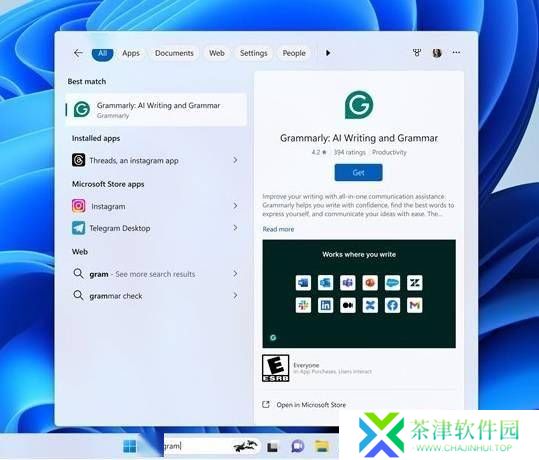
Task: Open the user profile avatar
Action: click(x=437, y=53)
